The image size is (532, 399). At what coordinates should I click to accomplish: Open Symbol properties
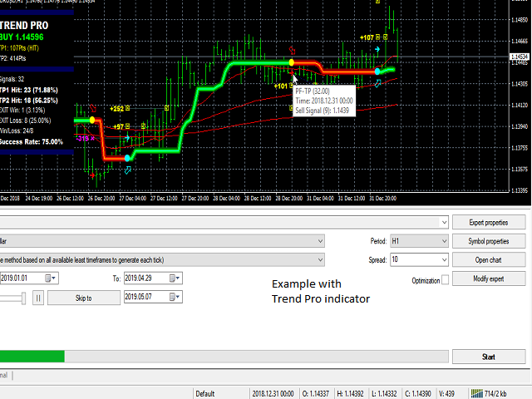pos(489,241)
